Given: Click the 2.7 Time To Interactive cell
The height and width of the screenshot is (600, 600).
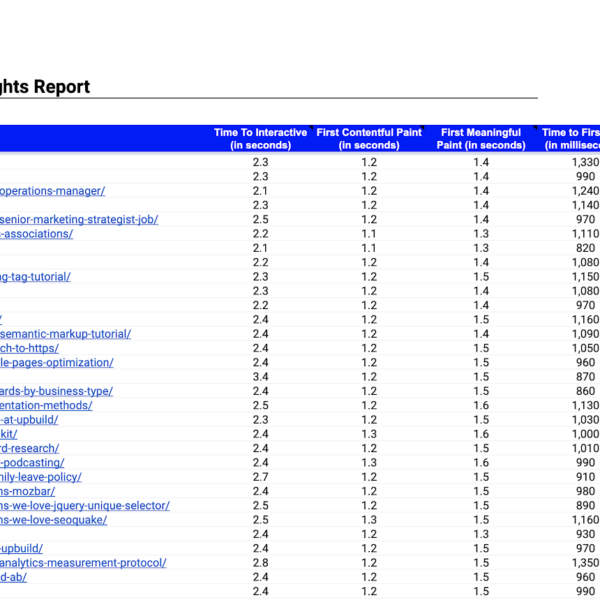Looking at the screenshot, I should pos(260,477).
